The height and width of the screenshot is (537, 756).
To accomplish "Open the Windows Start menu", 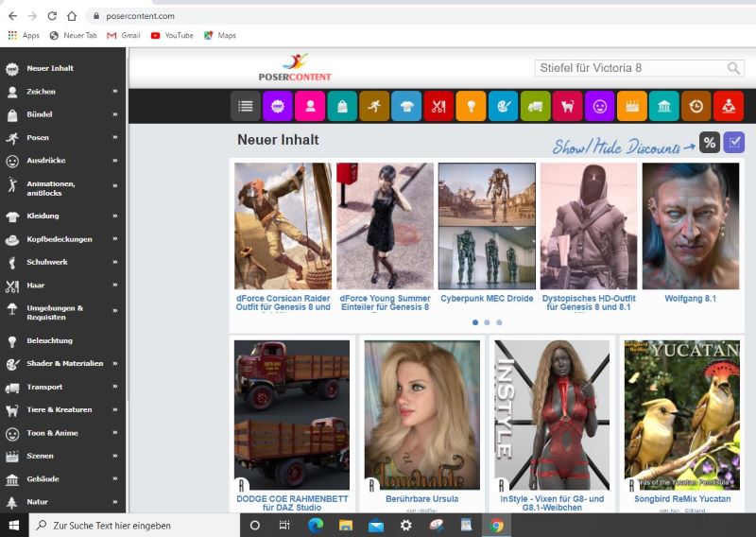I will 14,525.
